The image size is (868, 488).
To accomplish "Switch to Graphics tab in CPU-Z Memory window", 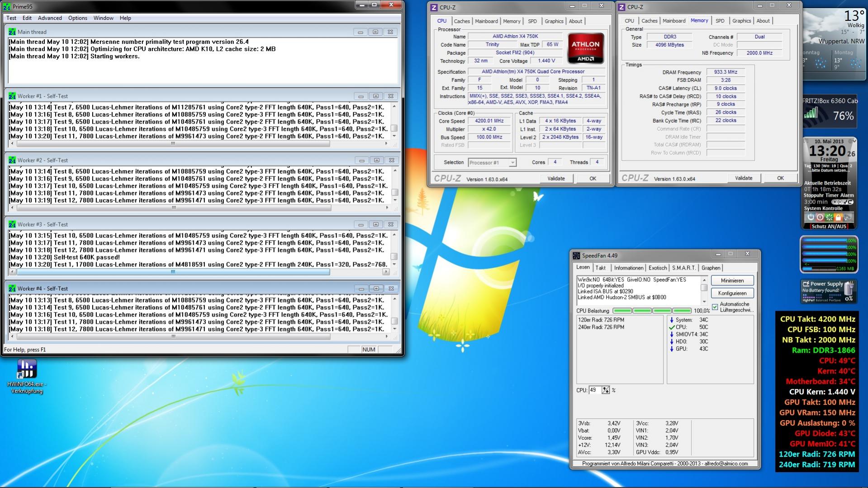I will (x=742, y=21).
